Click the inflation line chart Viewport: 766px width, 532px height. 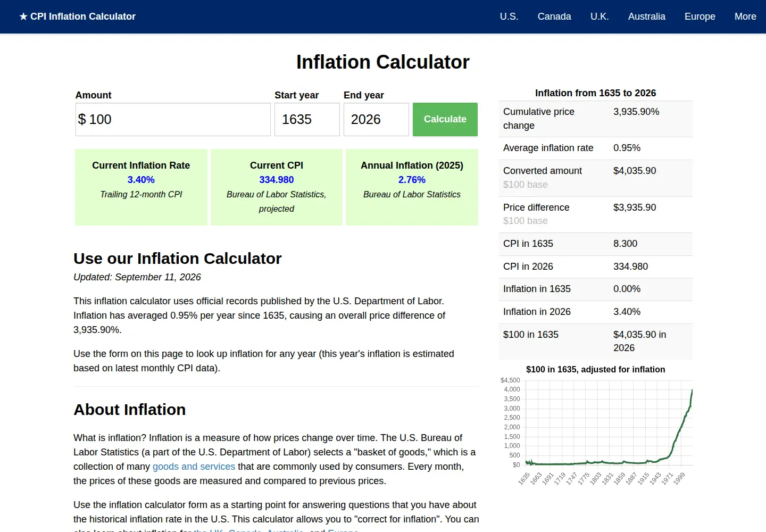(x=596, y=431)
